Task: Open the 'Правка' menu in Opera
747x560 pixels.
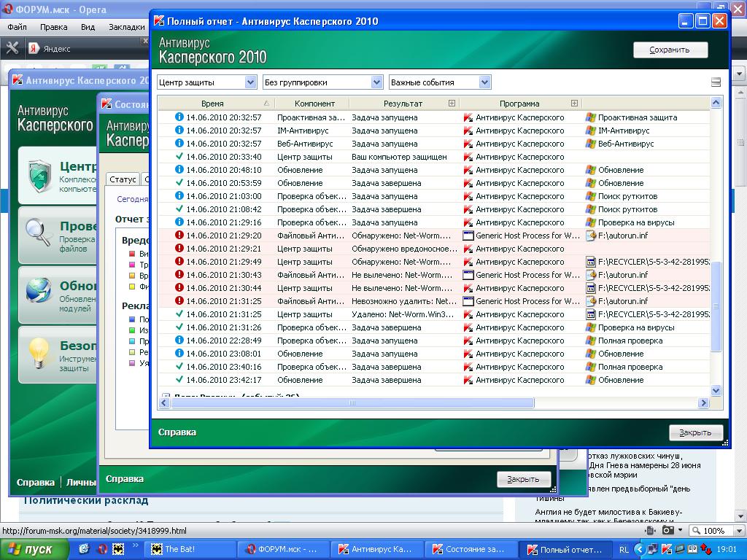Action: coord(53,27)
